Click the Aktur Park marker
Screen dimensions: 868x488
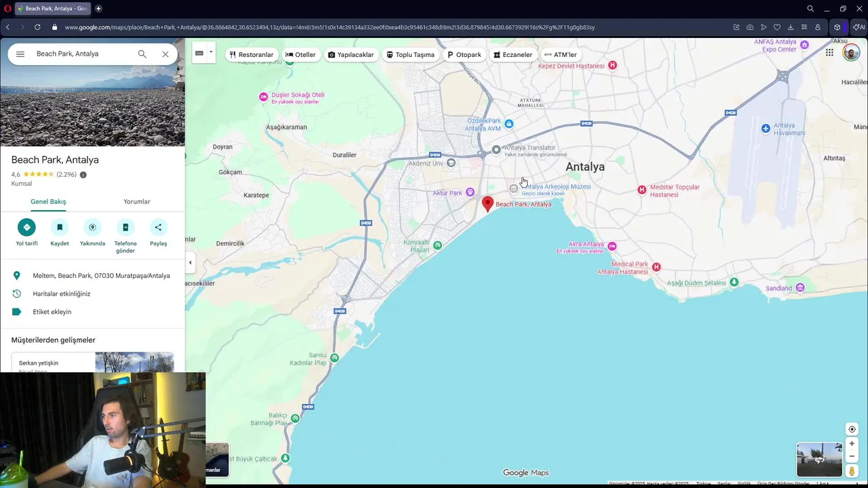[470, 192]
